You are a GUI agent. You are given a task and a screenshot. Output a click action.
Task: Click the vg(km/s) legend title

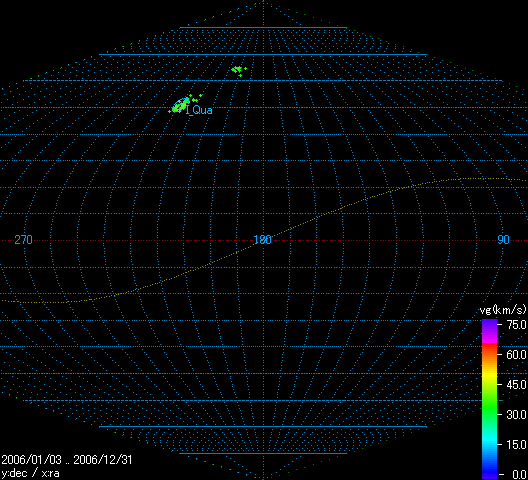tap(503, 310)
